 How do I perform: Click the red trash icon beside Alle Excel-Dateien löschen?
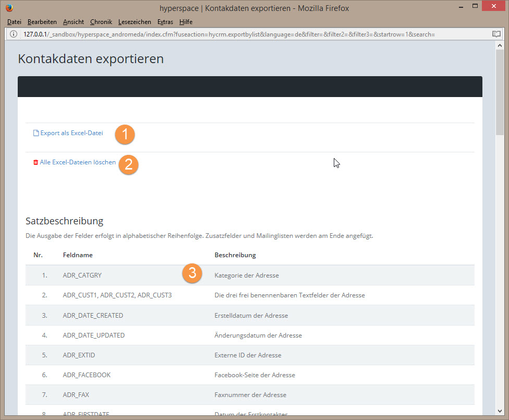(x=35, y=162)
